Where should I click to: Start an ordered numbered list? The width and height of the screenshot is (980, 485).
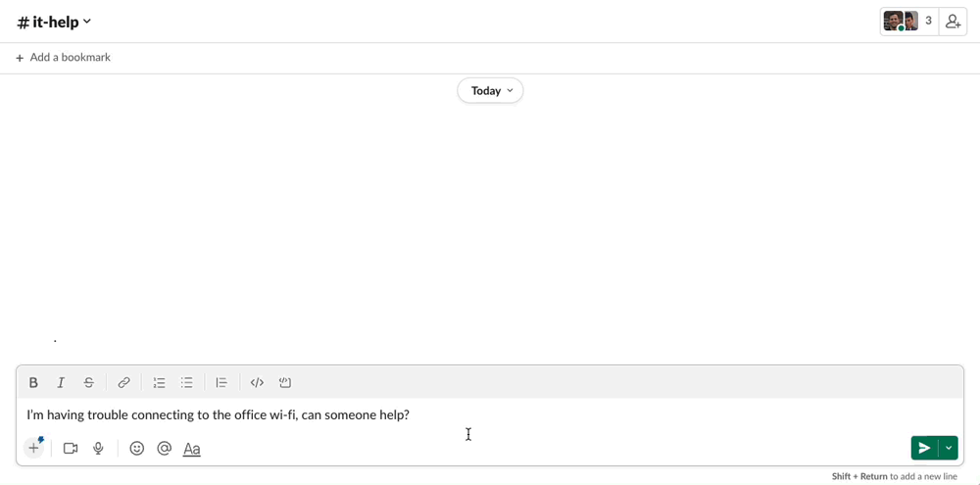(159, 383)
